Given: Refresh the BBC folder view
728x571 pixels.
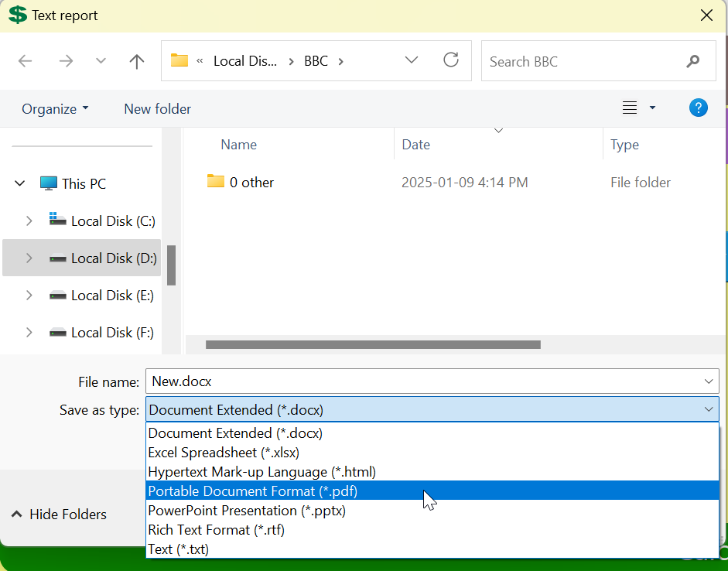Looking at the screenshot, I should (x=451, y=60).
